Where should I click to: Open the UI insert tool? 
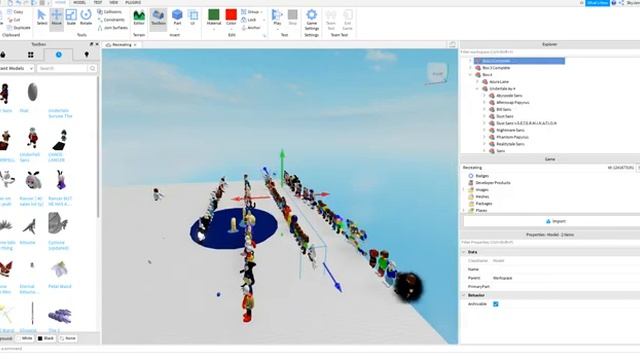[193, 18]
